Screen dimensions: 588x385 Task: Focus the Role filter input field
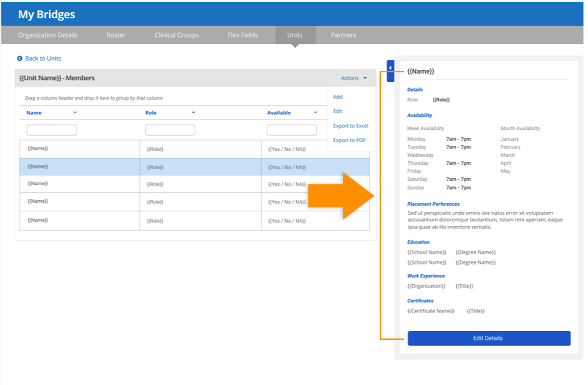click(170, 130)
